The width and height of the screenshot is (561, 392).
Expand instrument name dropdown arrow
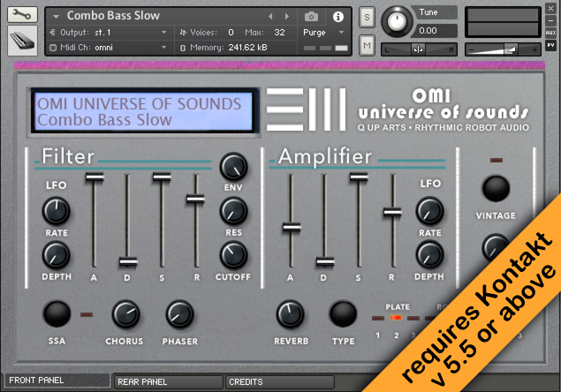tap(56, 17)
